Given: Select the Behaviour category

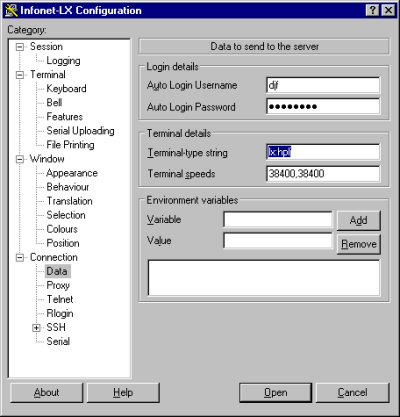Looking at the screenshot, I should tap(68, 187).
